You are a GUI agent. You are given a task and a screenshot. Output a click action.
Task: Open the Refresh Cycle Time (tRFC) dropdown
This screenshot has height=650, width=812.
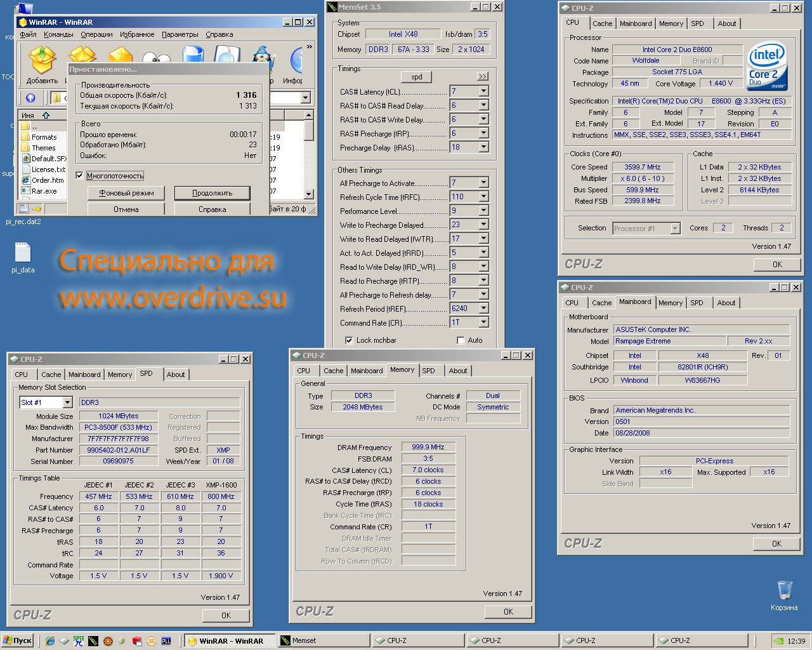tap(483, 197)
